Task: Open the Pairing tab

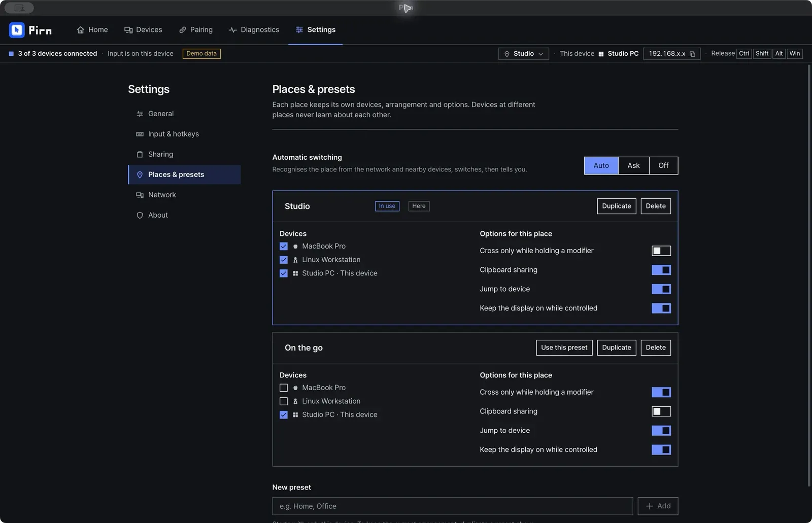Action: point(195,30)
